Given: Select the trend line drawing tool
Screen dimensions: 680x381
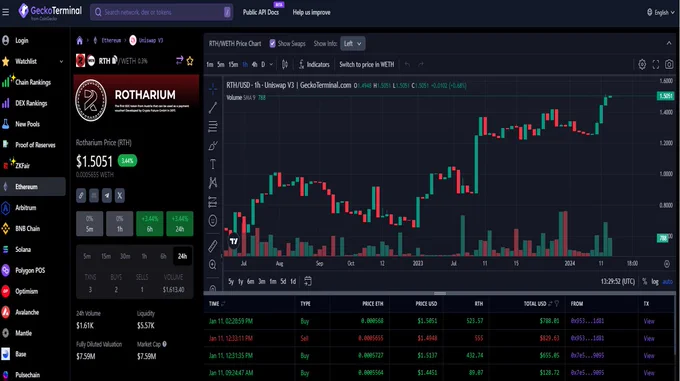Looking at the screenshot, I should [x=213, y=107].
